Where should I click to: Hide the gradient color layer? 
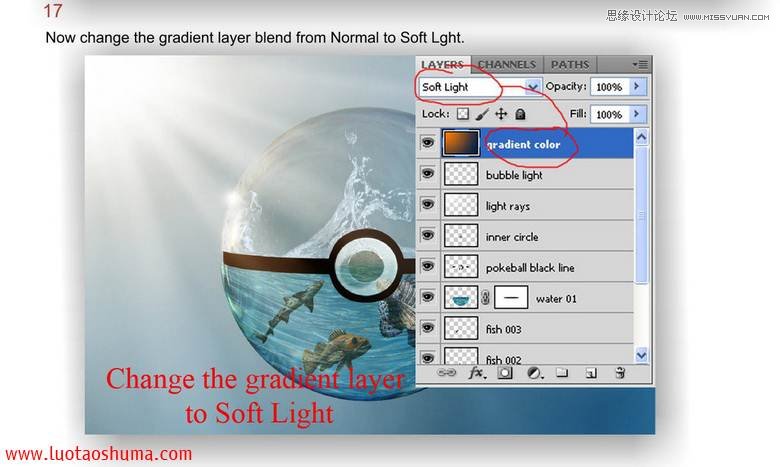[428, 143]
